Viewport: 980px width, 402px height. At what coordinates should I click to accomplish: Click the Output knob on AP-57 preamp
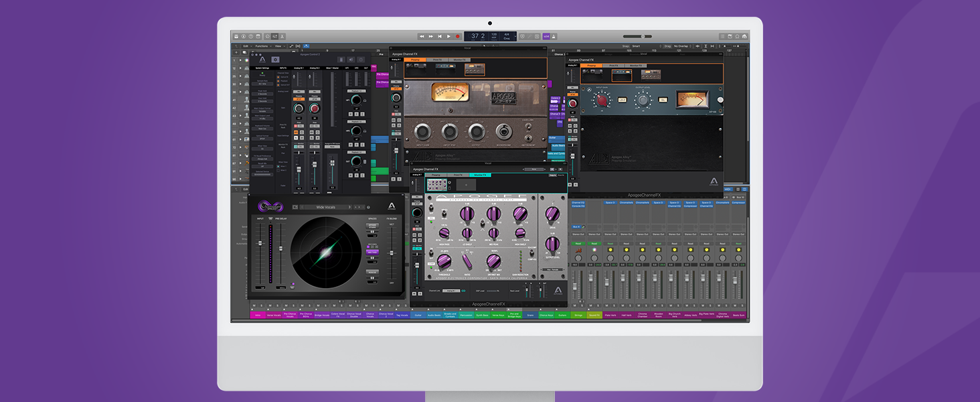476,131
